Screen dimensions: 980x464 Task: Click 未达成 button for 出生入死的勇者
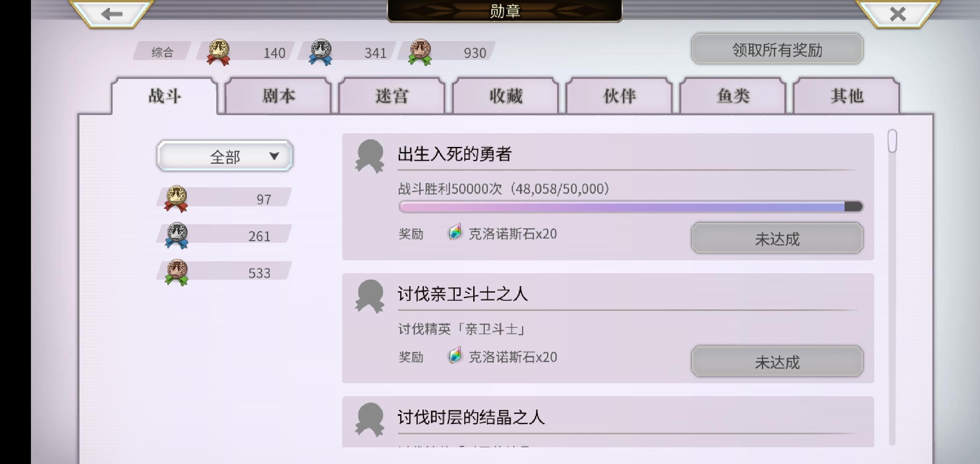point(777,238)
